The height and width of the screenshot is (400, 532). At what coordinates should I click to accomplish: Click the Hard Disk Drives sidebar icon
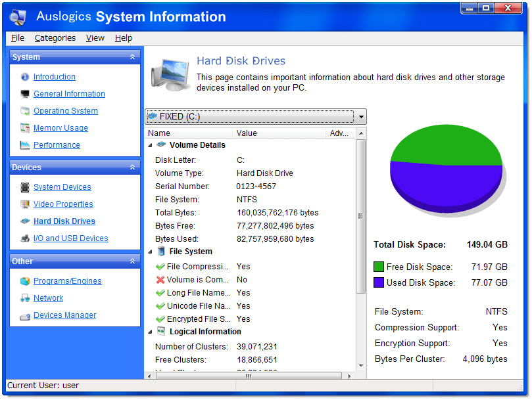pyautogui.click(x=25, y=221)
